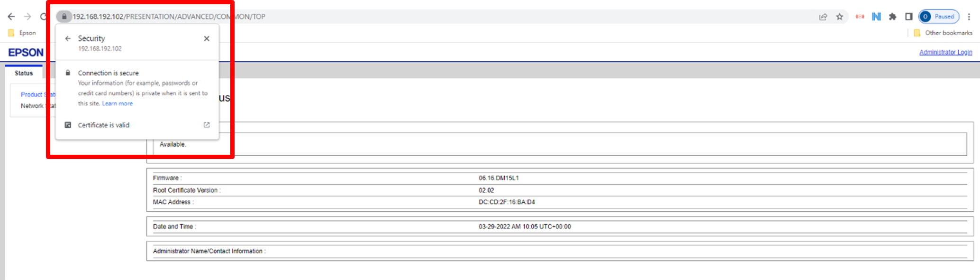Image resolution: width=980 pixels, height=280 pixels.
Task: Click the Certificate is valid row
Action: (x=104, y=125)
